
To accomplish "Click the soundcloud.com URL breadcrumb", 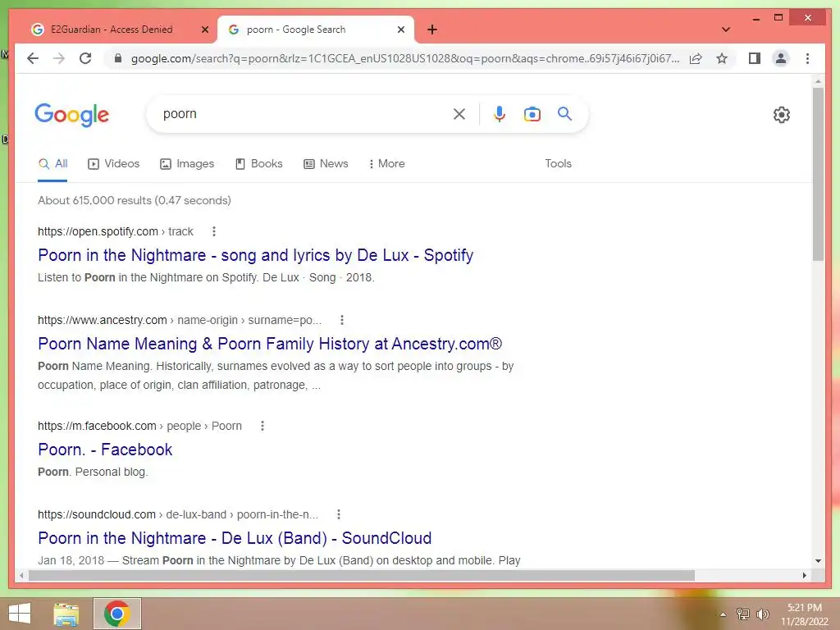I will (178, 514).
